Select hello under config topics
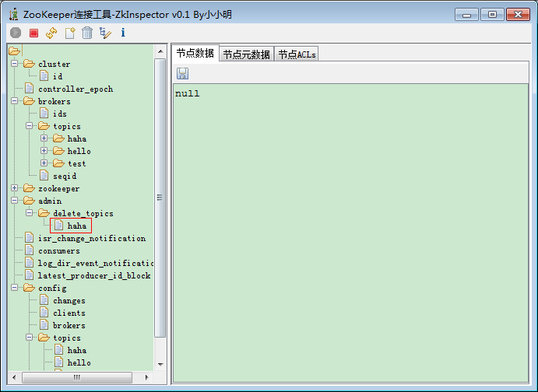Viewport: 538px width, 392px height. [79, 362]
